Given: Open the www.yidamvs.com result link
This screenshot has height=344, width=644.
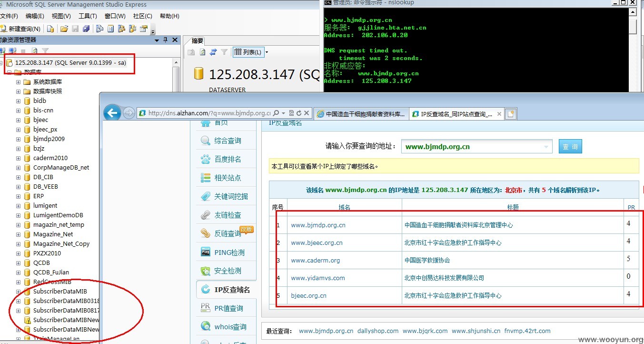Looking at the screenshot, I should click(x=318, y=278).
